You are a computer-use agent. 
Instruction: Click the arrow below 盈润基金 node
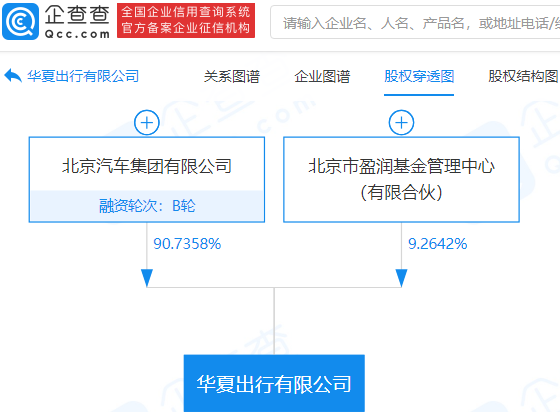401,278
